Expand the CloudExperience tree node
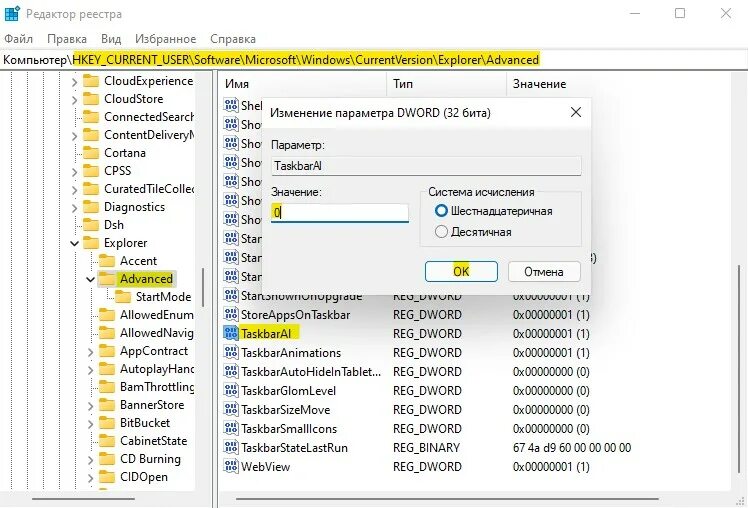 [x=74, y=82]
